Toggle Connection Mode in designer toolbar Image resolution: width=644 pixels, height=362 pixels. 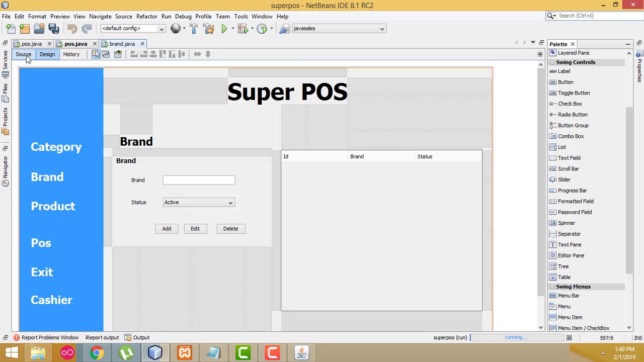[x=106, y=54]
